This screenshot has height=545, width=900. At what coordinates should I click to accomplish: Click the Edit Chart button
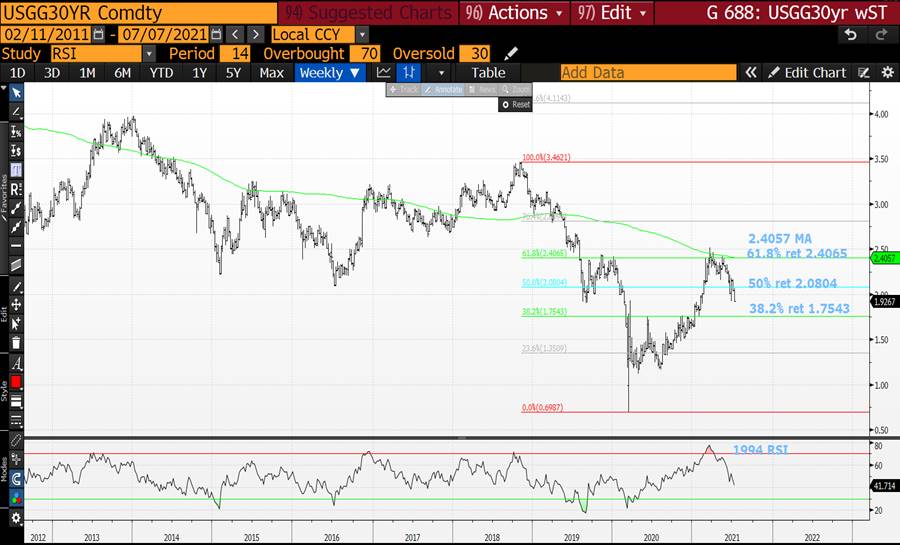click(x=807, y=73)
